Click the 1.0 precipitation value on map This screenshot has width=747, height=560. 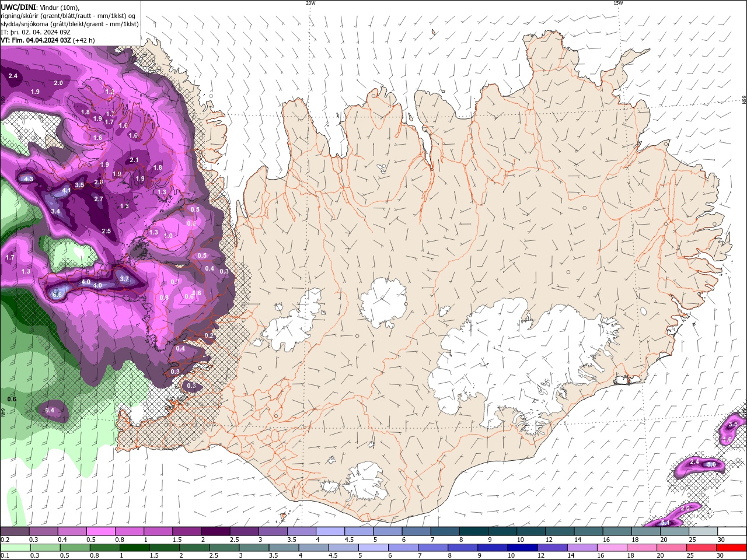tap(168, 236)
